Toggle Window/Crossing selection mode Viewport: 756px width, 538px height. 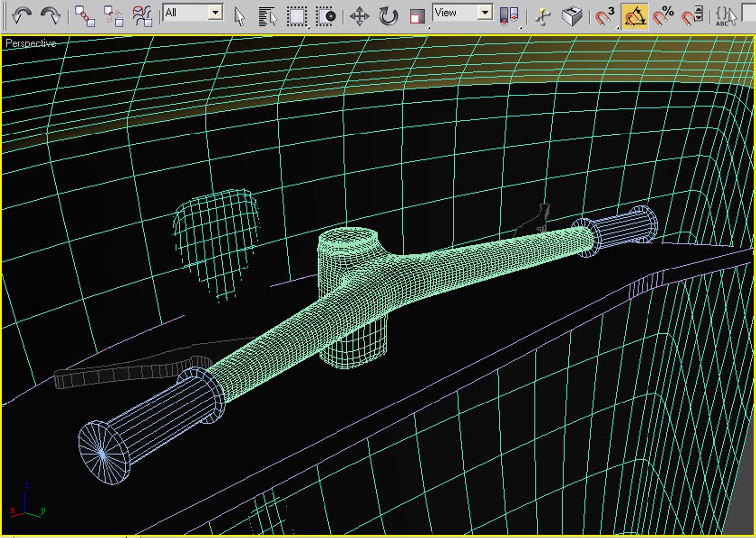pos(325,16)
